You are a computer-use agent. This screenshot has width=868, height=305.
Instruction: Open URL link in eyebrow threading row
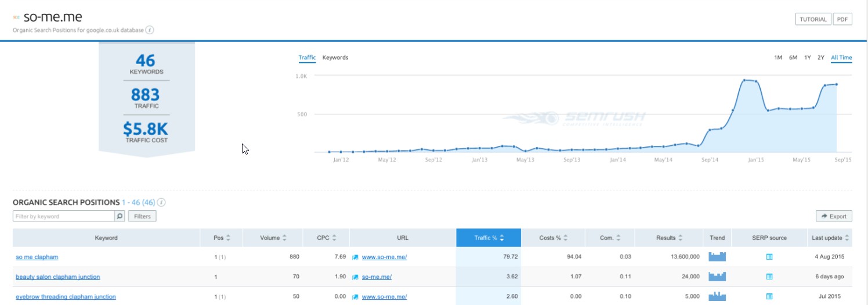pyautogui.click(x=384, y=296)
